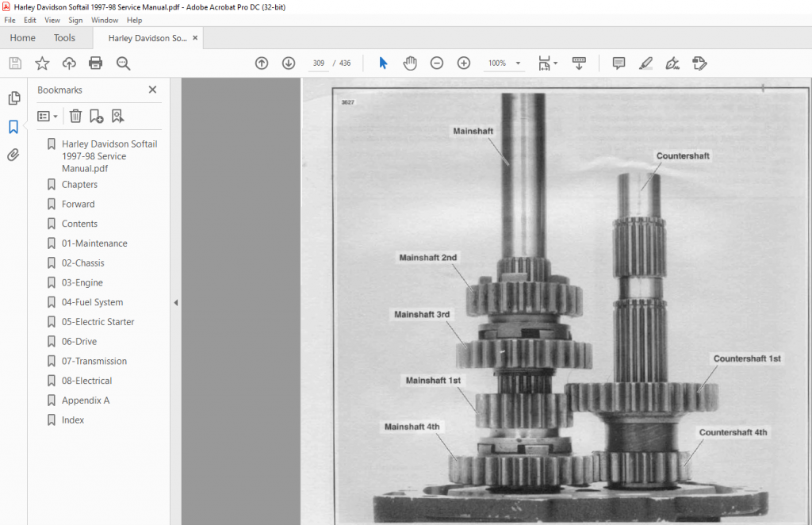Click the Print file icon
This screenshot has height=525, width=812.
coord(96,63)
